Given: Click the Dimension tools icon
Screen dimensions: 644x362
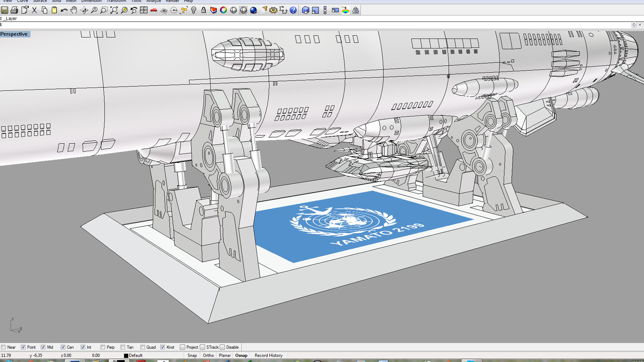Looking at the screenshot, I should point(283,10).
